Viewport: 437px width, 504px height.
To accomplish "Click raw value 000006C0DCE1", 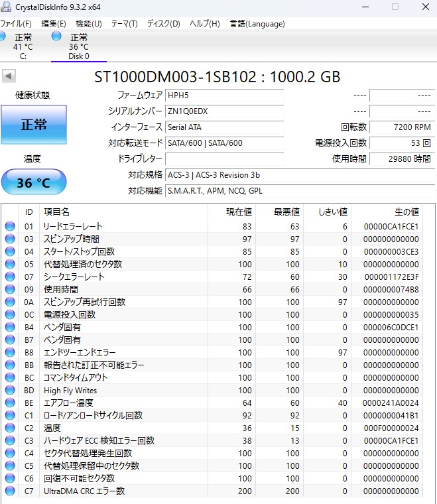I will [391, 327].
